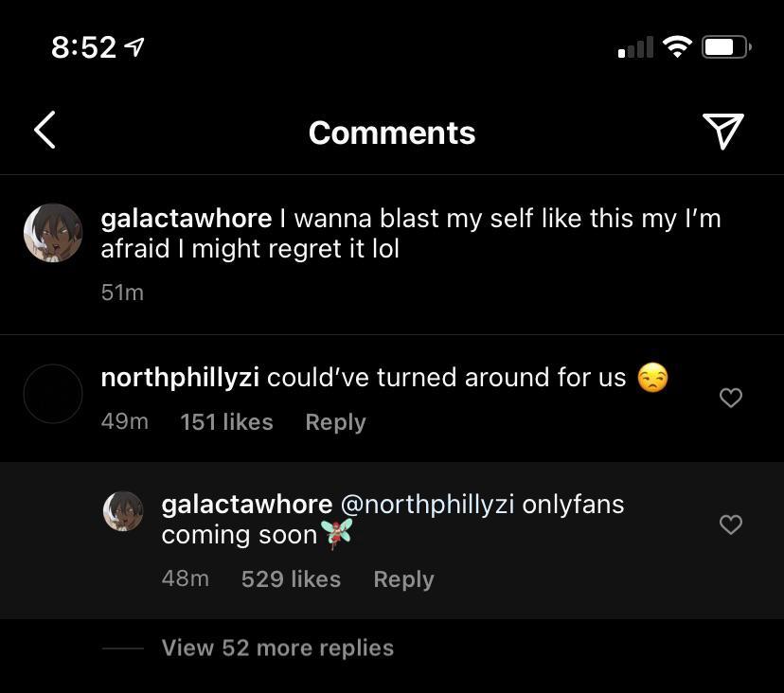Tap the Comments header title
The height and width of the screenshot is (693, 784).
(392, 133)
